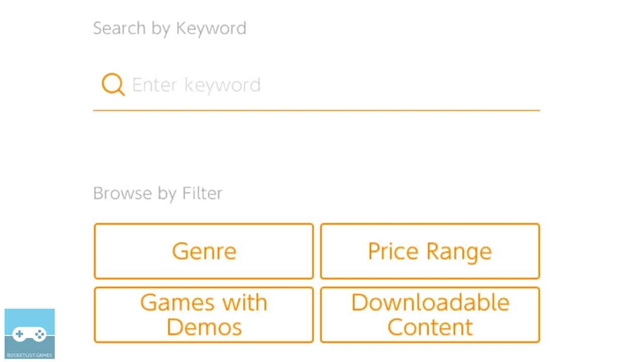Open the Price Range filter
This screenshot has width=644, height=362.
coord(430,251)
